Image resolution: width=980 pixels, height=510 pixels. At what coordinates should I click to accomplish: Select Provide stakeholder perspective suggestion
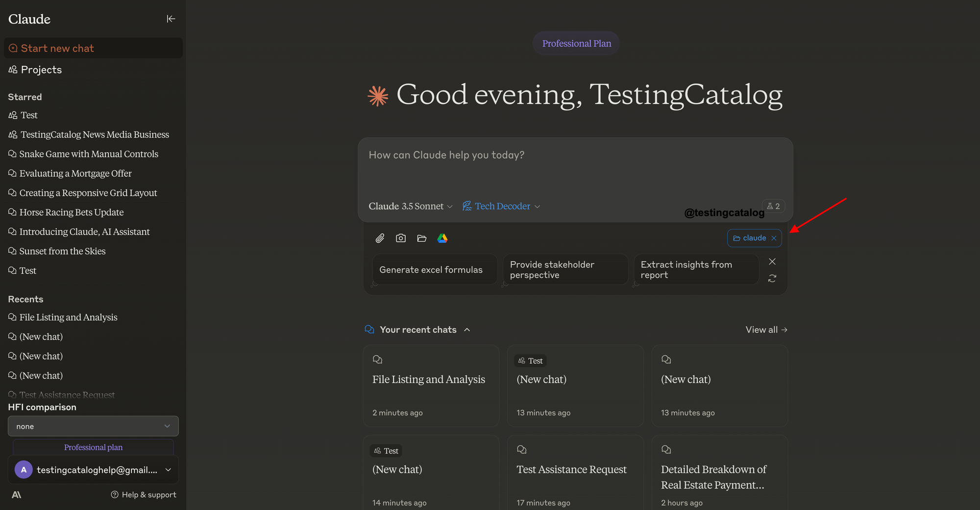click(565, 269)
